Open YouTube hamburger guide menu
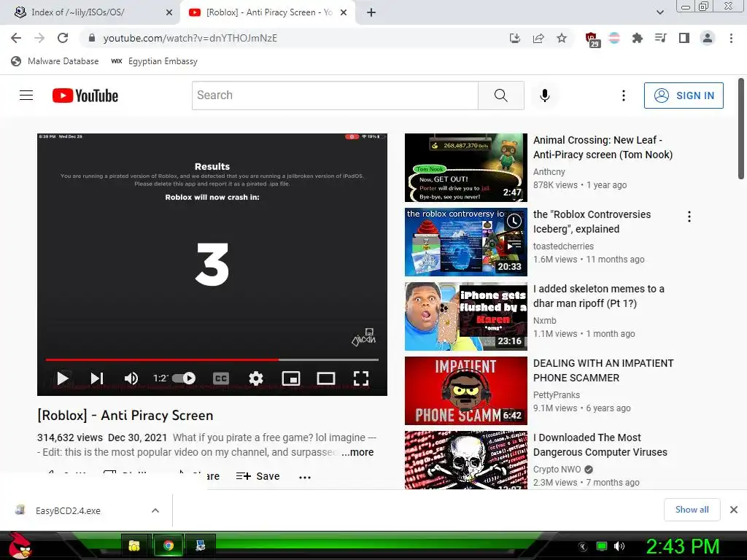The image size is (747, 560). [26, 96]
